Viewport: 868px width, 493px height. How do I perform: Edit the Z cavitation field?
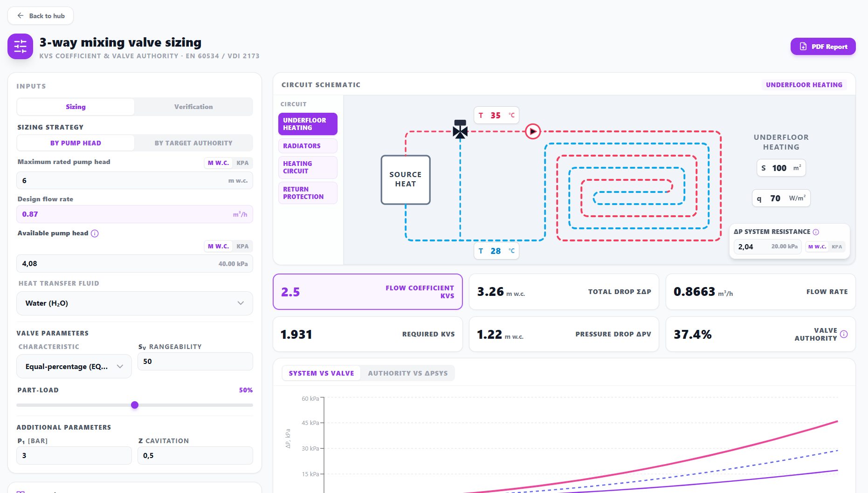(x=195, y=456)
